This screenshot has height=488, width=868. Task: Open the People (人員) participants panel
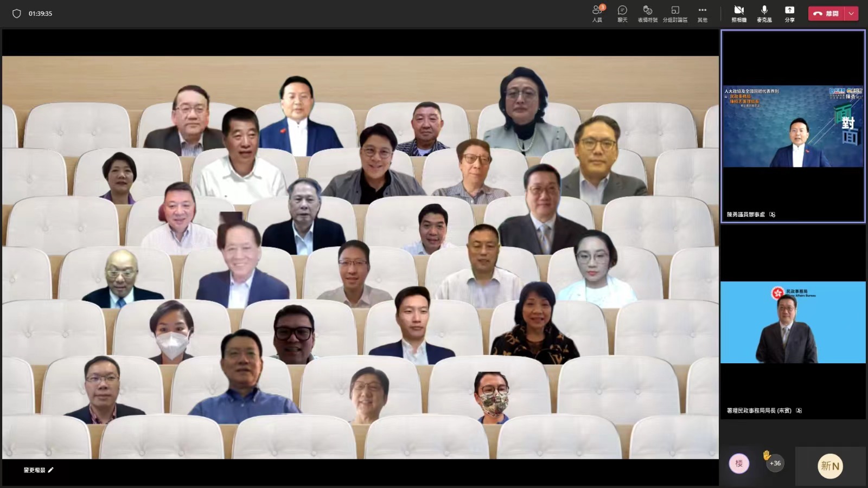[597, 13]
